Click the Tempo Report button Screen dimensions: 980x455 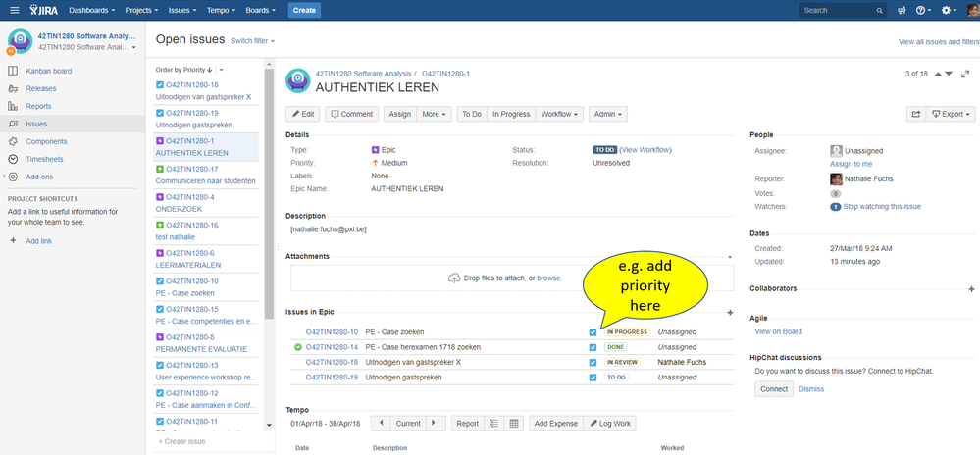(x=468, y=423)
